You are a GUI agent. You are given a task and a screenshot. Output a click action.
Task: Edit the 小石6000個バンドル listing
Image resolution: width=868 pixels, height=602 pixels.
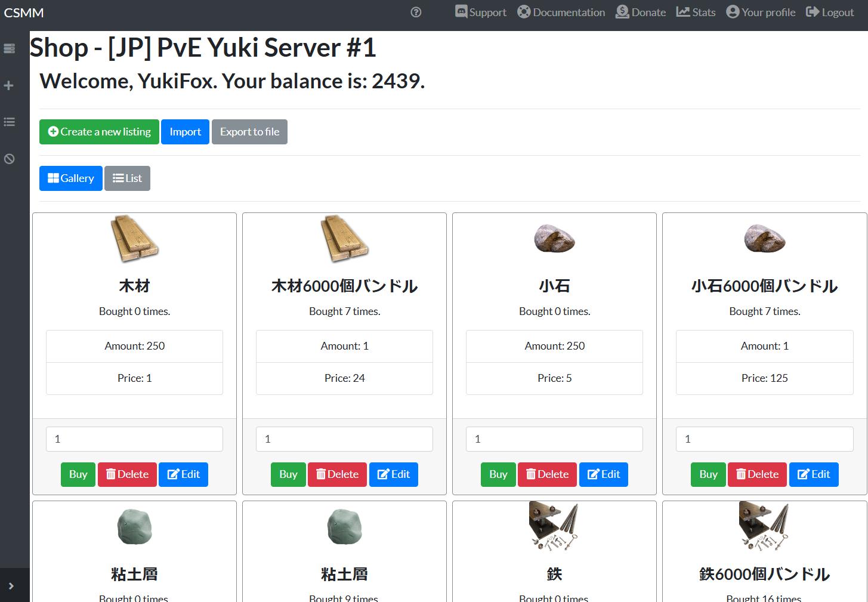[814, 474]
